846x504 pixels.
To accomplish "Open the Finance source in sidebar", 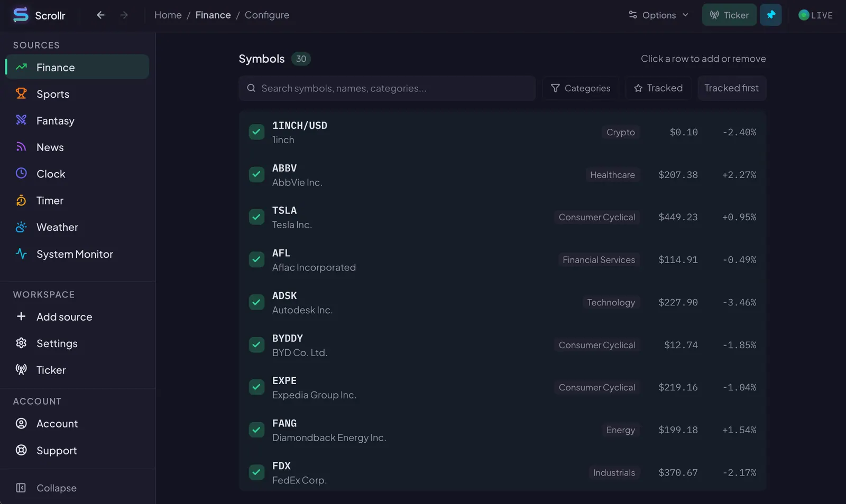I will [x=77, y=67].
